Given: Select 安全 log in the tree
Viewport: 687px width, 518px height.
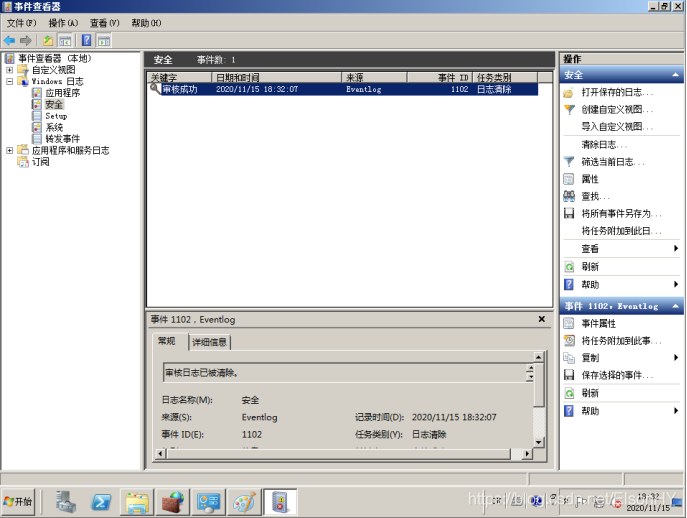Looking at the screenshot, I should tap(54, 104).
